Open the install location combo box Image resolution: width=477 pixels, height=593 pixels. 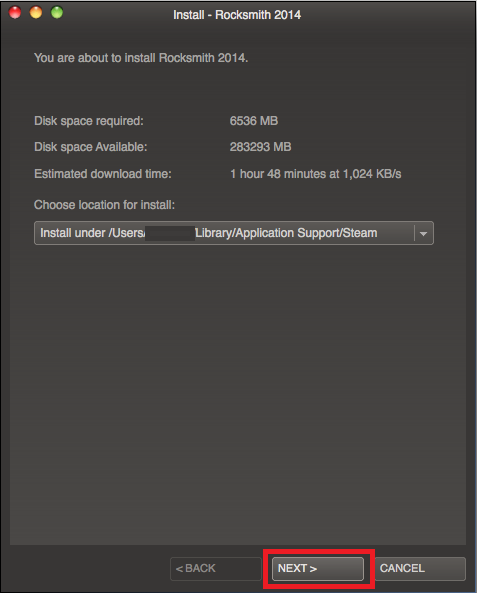coord(234,233)
